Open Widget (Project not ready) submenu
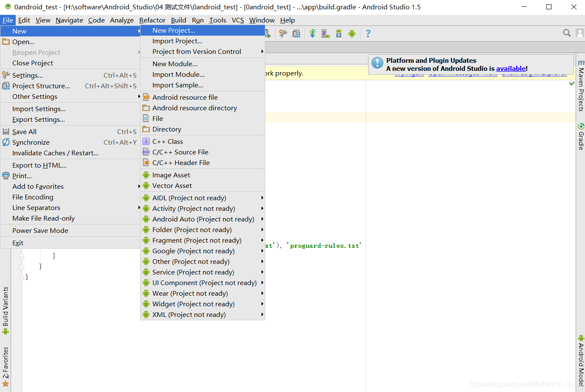 click(x=202, y=304)
